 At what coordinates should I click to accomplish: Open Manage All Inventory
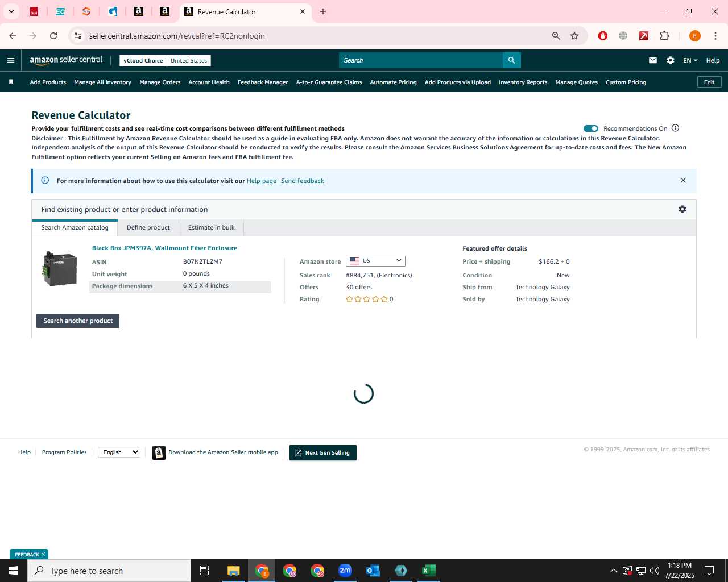tap(102, 82)
